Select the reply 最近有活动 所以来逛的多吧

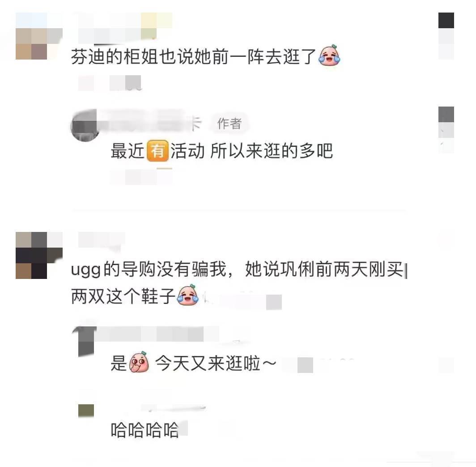pos(221,151)
